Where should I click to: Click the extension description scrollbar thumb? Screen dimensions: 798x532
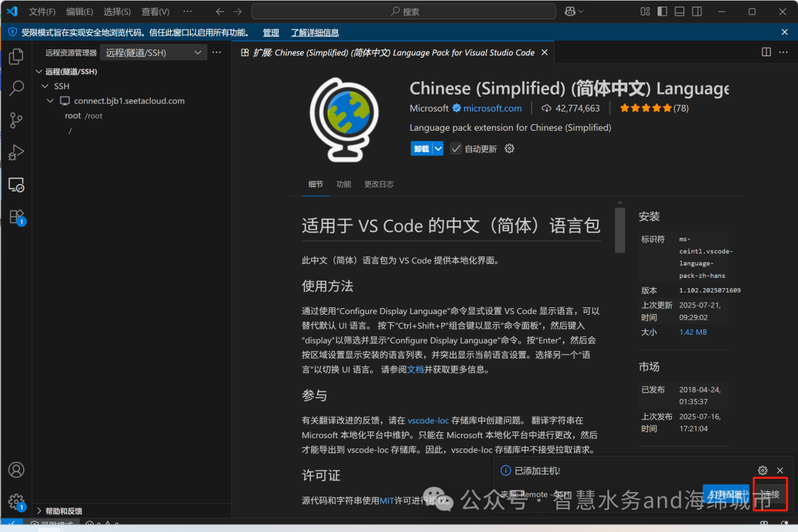[619, 228]
